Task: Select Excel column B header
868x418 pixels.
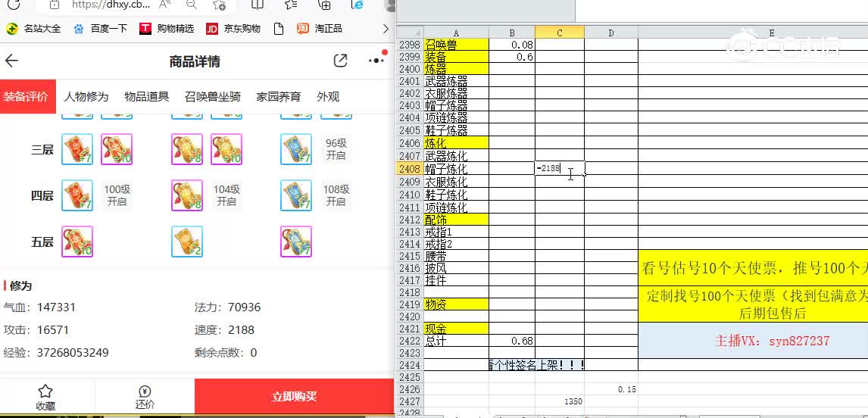Action: click(x=511, y=33)
